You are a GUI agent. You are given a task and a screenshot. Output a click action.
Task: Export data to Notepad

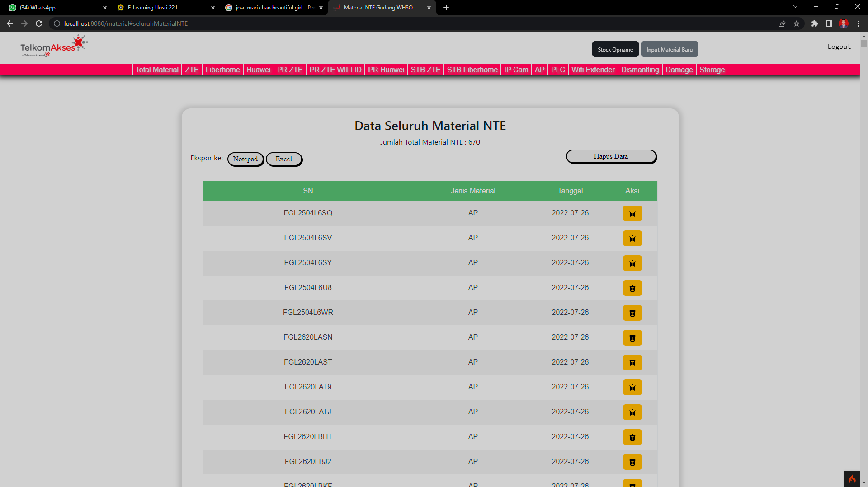tap(245, 159)
